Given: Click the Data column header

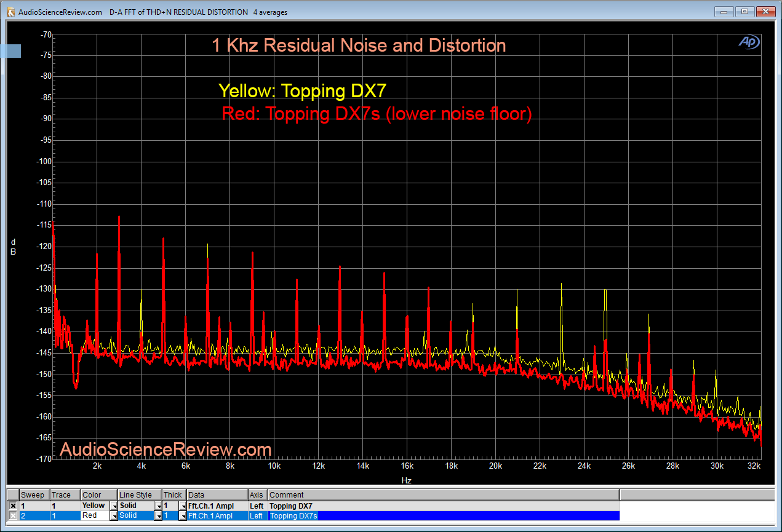Looking at the screenshot, I should [217, 495].
